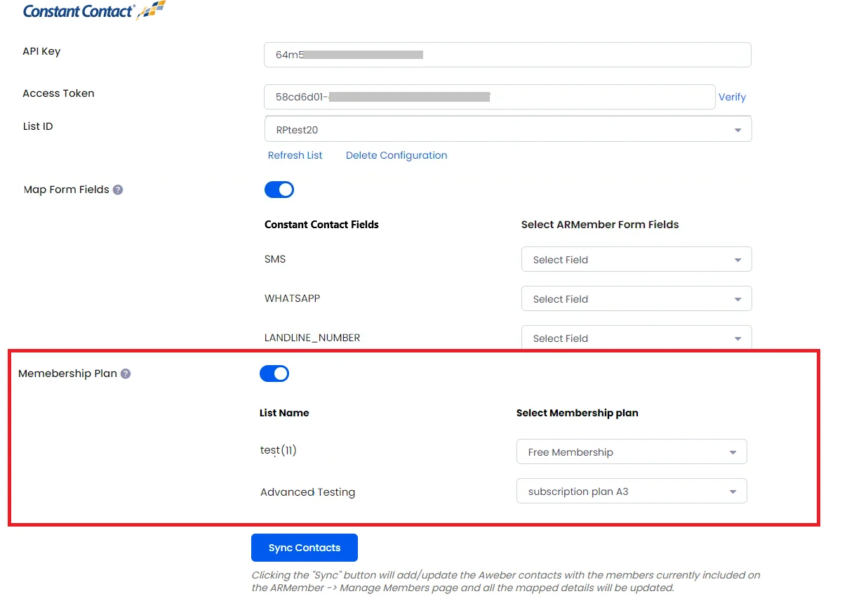
Task: Toggle the Map Form Fields switch
Action: pyautogui.click(x=279, y=190)
